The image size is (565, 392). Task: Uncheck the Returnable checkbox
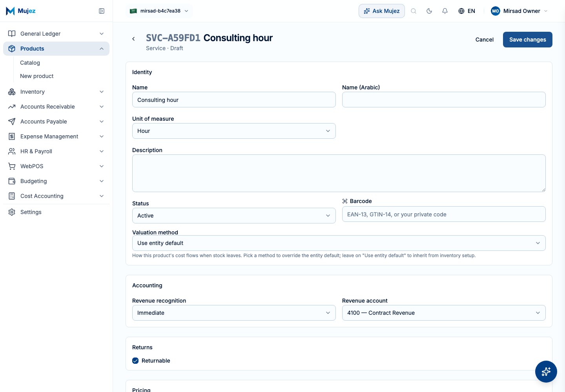135,361
